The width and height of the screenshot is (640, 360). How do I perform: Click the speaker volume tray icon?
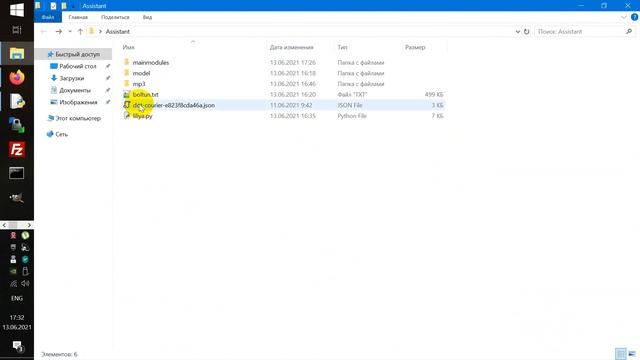pos(25,283)
